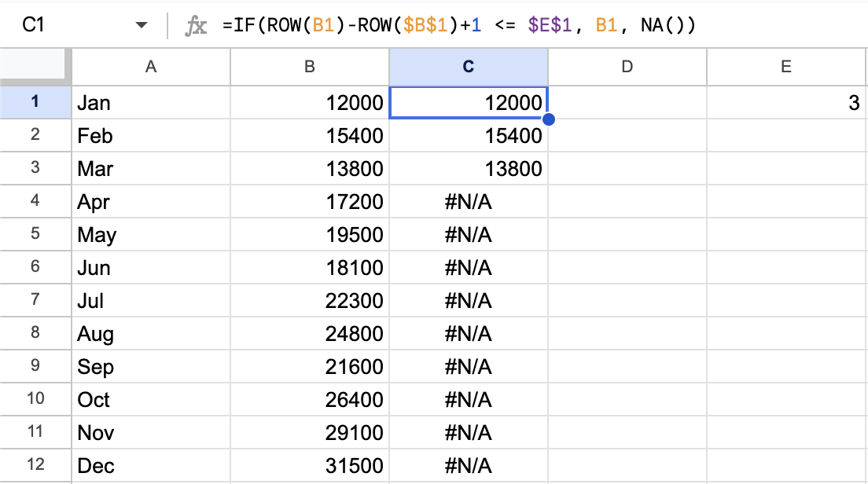Image resolution: width=868 pixels, height=484 pixels.
Task: Select cell B7 containing 22300
Action: click(x=309, y=300)
